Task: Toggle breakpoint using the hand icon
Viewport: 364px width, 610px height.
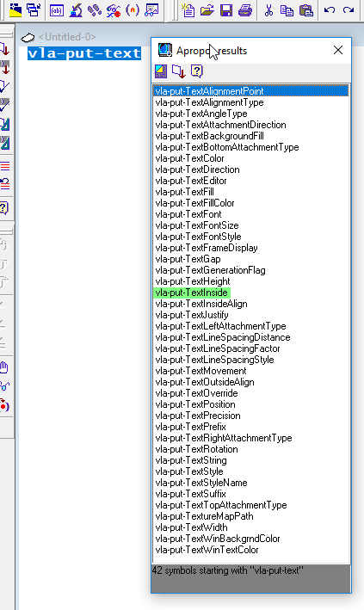Action: [4, 367]
